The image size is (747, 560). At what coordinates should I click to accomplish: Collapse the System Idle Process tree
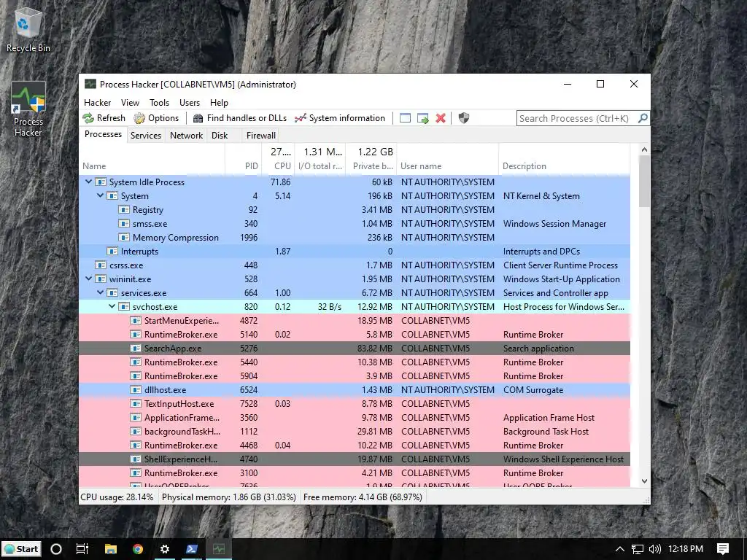pos(88,182)
